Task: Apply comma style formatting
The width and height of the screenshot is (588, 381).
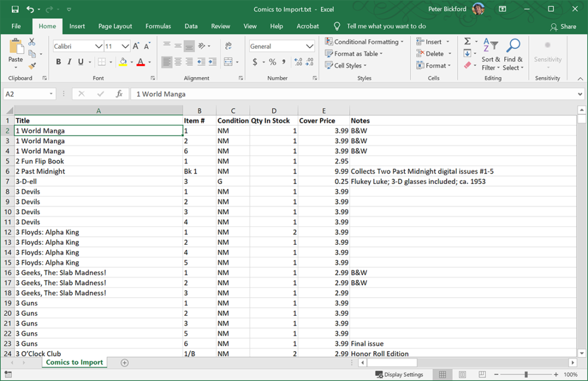Action: tap(284, 62)
